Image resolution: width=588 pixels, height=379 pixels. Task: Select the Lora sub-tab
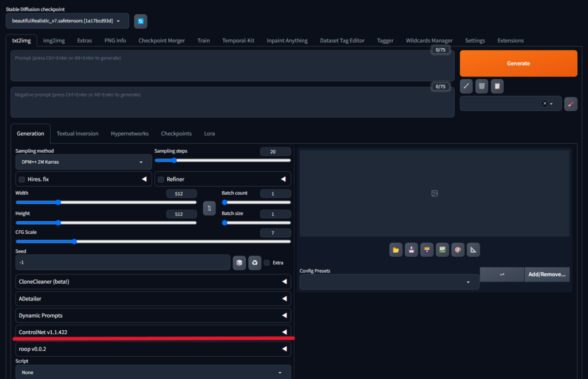coord(210,133)
